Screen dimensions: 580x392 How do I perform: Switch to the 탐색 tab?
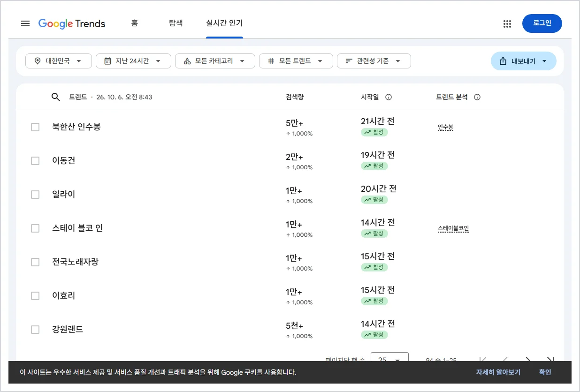tap(176, 23)
